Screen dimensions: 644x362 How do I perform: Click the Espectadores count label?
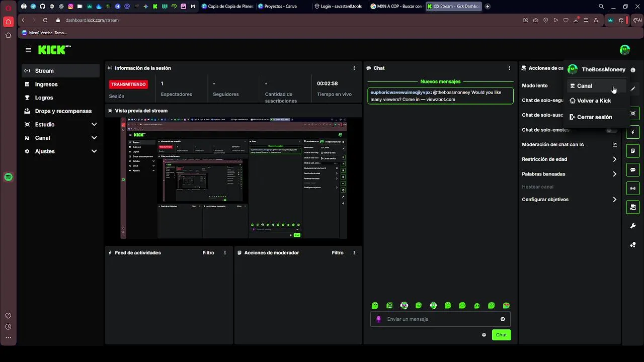click(176, 94)
